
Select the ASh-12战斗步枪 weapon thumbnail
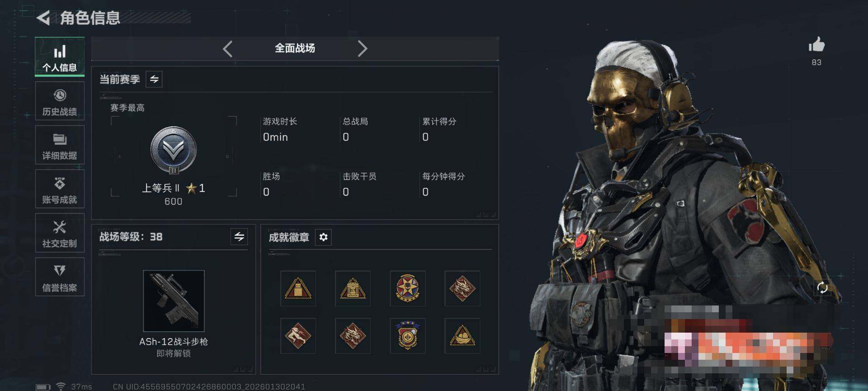tap(174, 301)
